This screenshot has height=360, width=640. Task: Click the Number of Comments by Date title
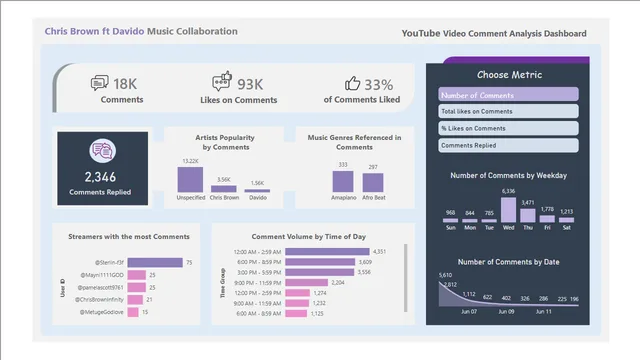pos(509,262)
